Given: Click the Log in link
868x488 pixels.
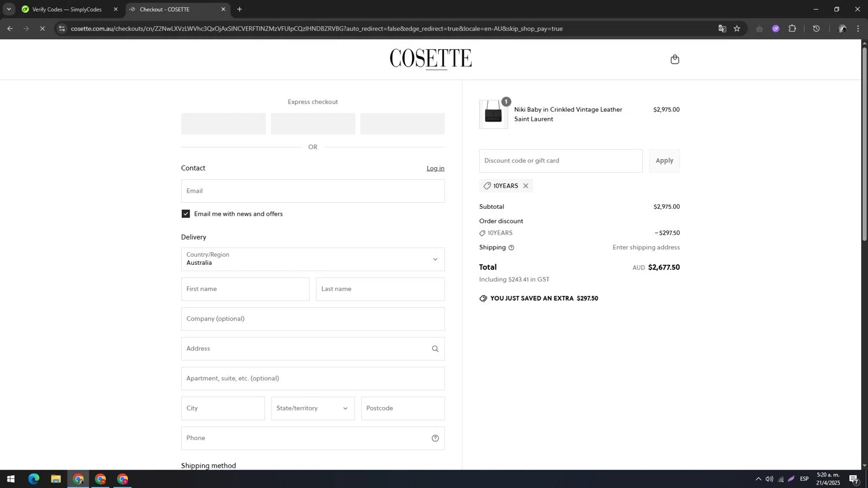Looking at the screenshot, I should [435, 168].
